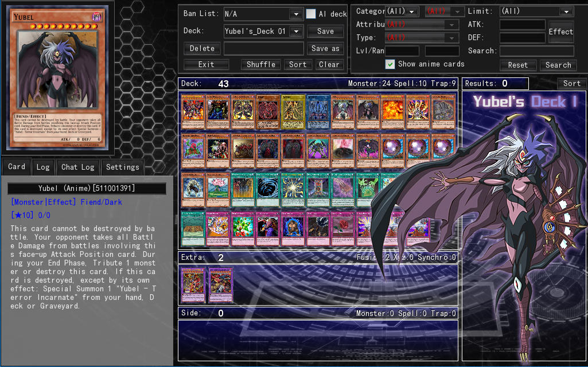Sort the search results
Screen dimensions: 588x367
pos(571,84)
